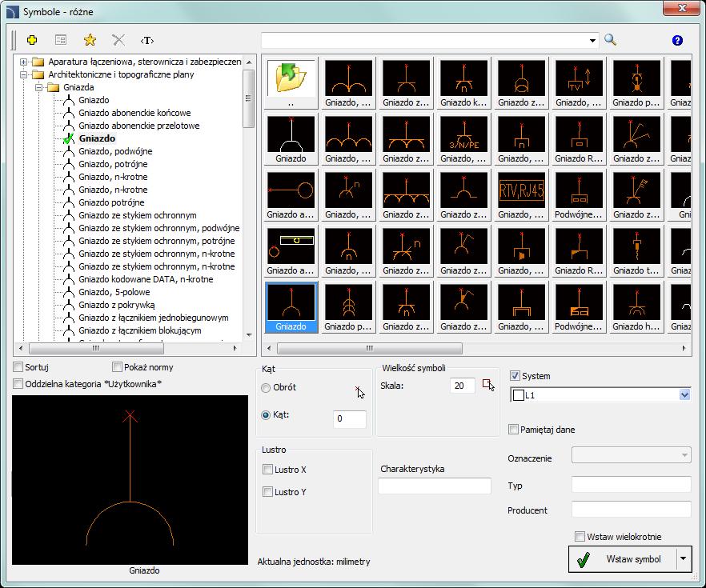Collapse the Gniazda folder node
The image size is (706, 588).
pos(38,87)
